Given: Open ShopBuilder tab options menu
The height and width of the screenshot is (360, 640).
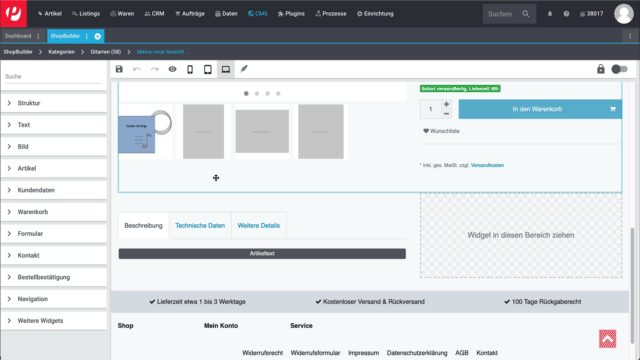Looking at the screenshot, I should [87, 36].
